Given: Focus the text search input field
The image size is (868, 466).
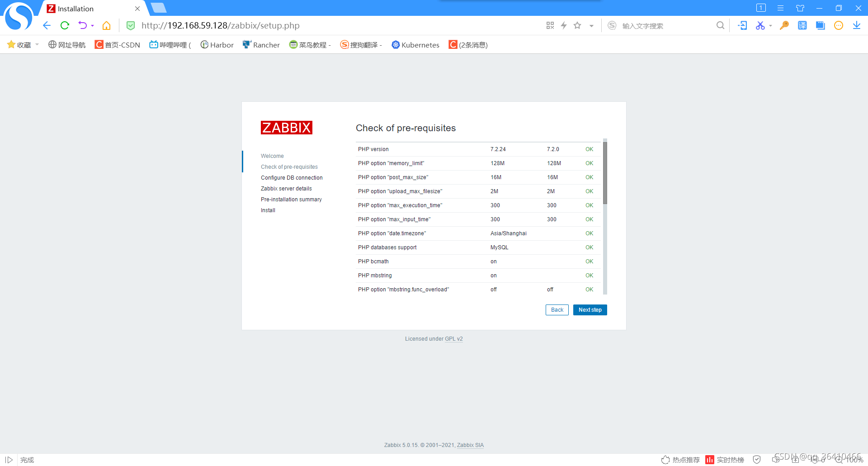Looking at the screenshot, I should pyautogui.click(x=665, y=26).
